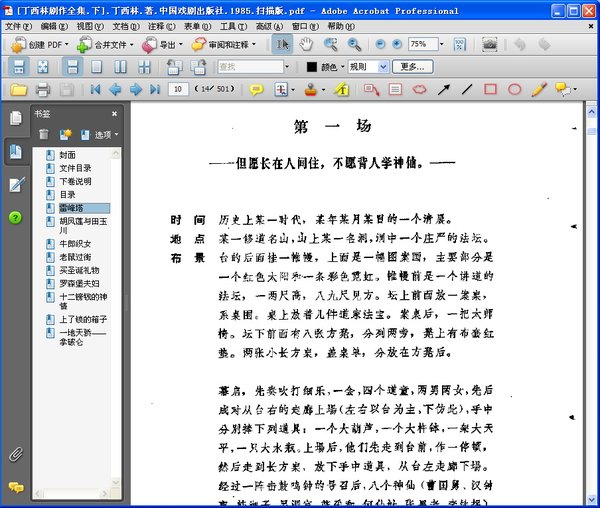Select the Text Box tool
The image size is (600, 508).
coord(395,90)
